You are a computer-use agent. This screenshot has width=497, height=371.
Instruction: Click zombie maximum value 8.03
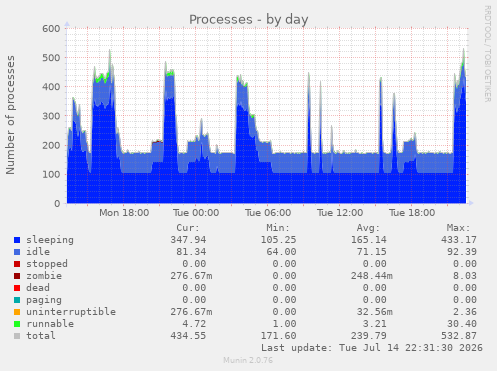[x=465, y=276]
